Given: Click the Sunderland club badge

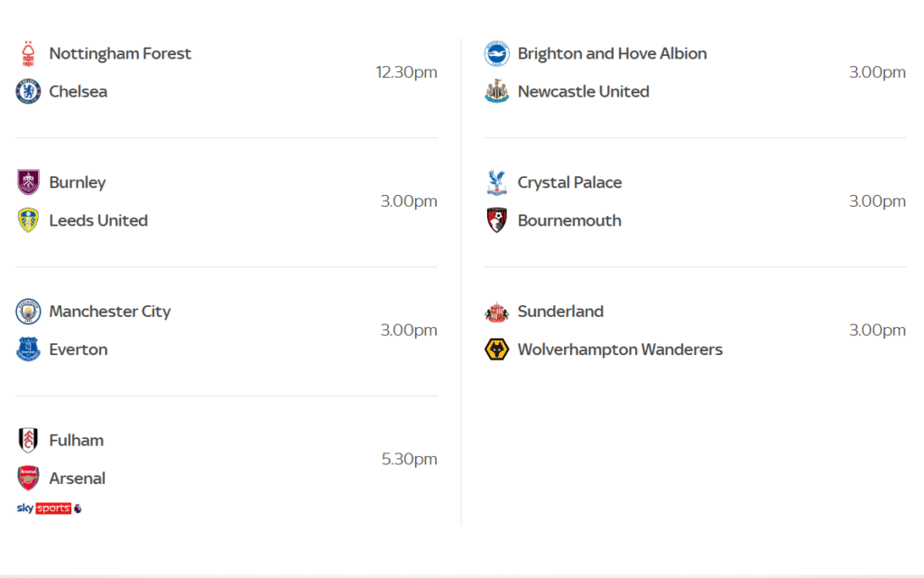Looking at the screenshot, I should click(497, 312).
